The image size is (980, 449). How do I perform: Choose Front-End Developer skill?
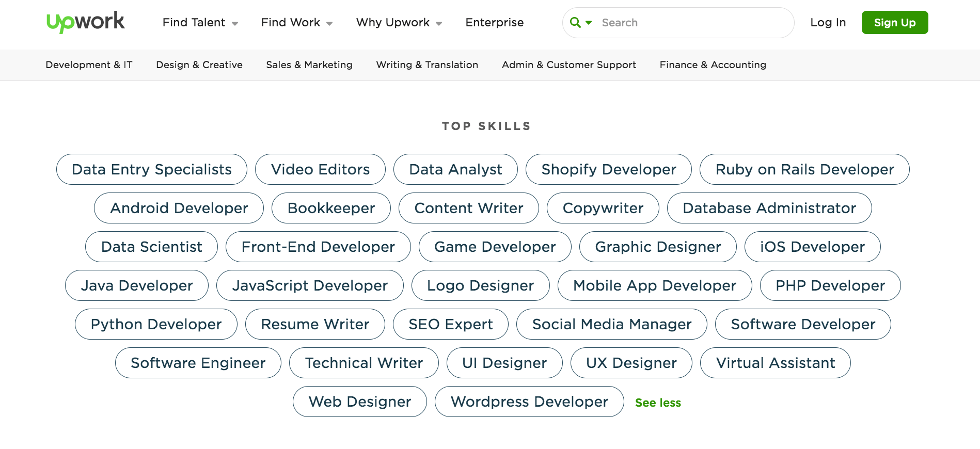point(318,247)
